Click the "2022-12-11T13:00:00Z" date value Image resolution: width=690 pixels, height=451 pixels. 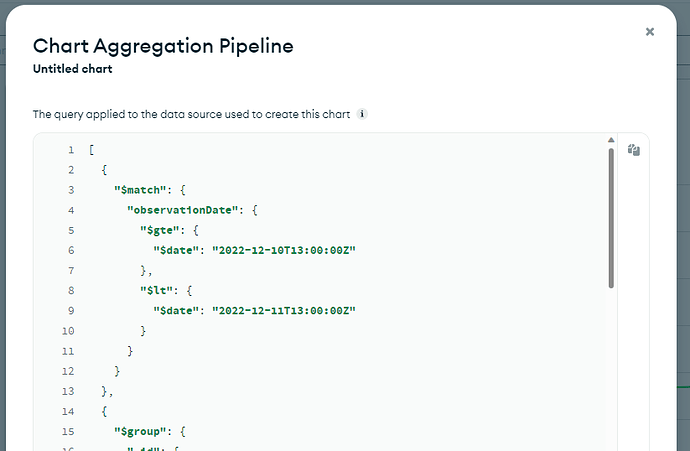click(x=284, y=310)
